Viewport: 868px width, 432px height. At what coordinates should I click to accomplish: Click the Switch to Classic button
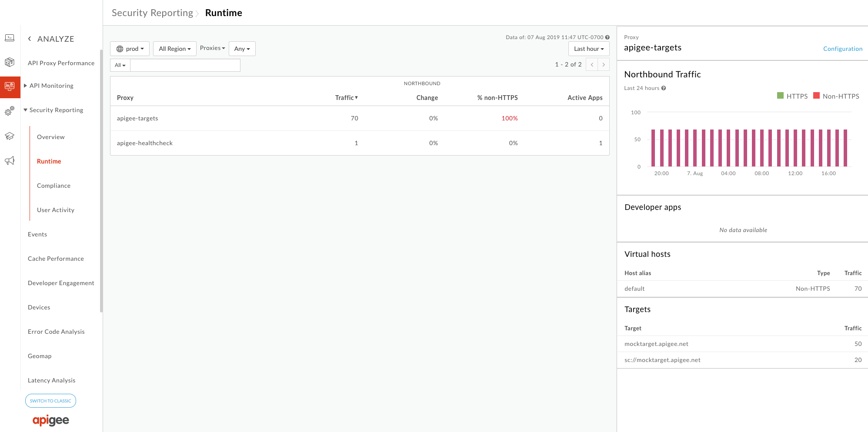(x=50, y=401)
